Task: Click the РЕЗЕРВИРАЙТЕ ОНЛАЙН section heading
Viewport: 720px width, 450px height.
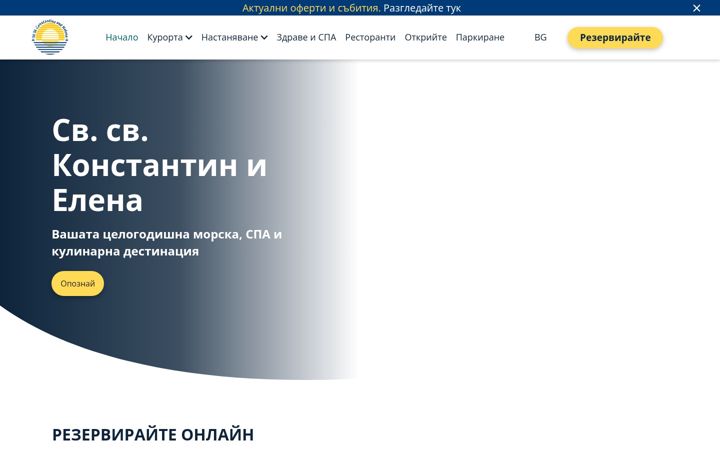Action: tap(153, 434)
